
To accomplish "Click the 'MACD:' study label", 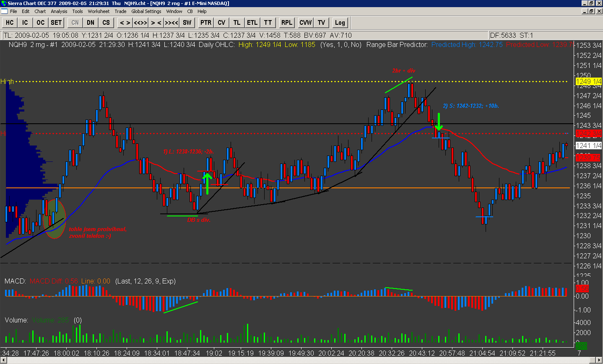I will [x=16, y=281].
